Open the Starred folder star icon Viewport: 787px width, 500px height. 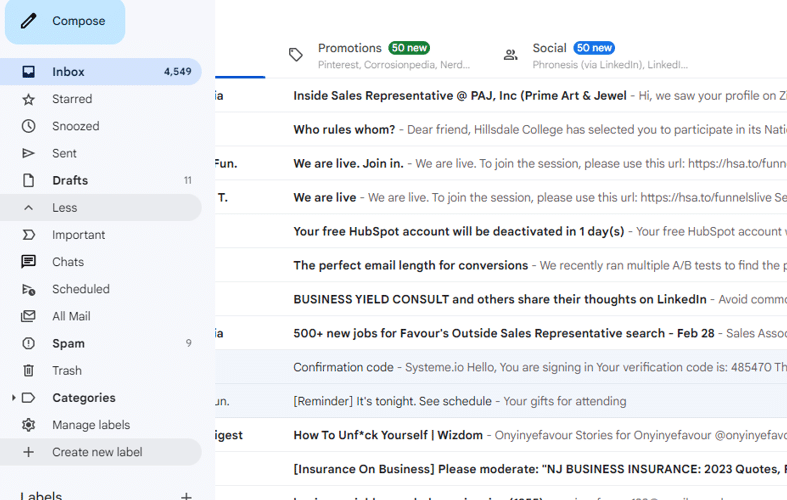pos(29,99)
